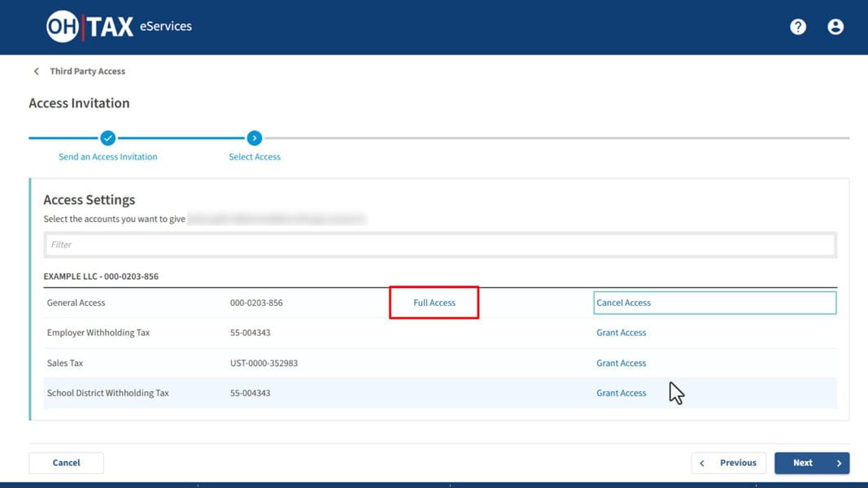Select the Sales Tax row label
This screenshot has width=868, height=488.
65,363
